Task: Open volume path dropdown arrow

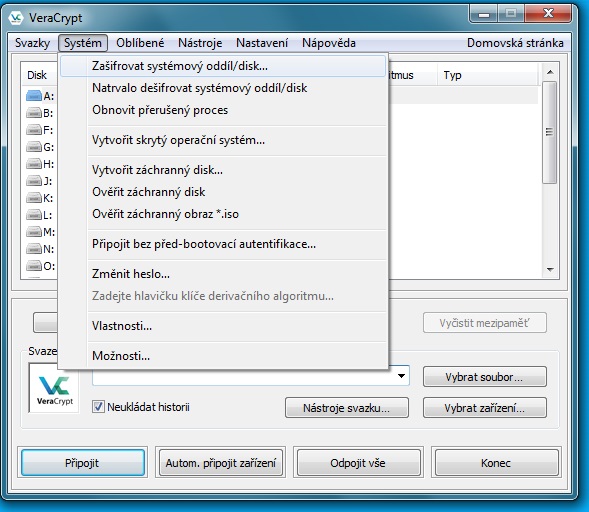Action: pos(401,376)
